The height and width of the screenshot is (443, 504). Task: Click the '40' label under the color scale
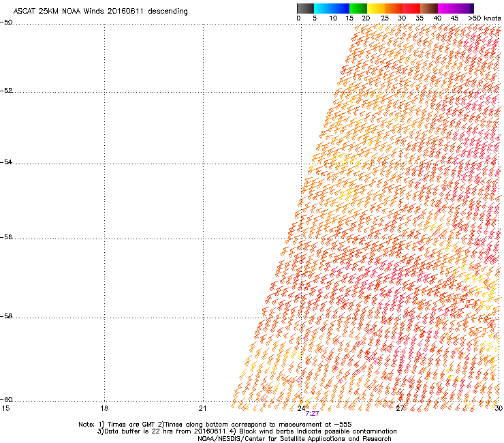click(437, 18)
